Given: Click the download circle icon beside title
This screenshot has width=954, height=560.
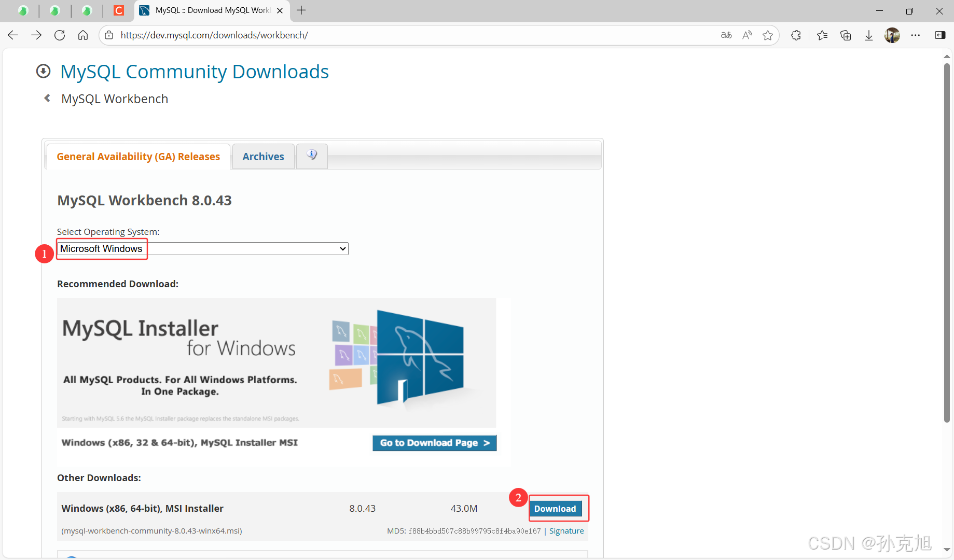Looking at the screenshot, I should [x=43, y=71].
